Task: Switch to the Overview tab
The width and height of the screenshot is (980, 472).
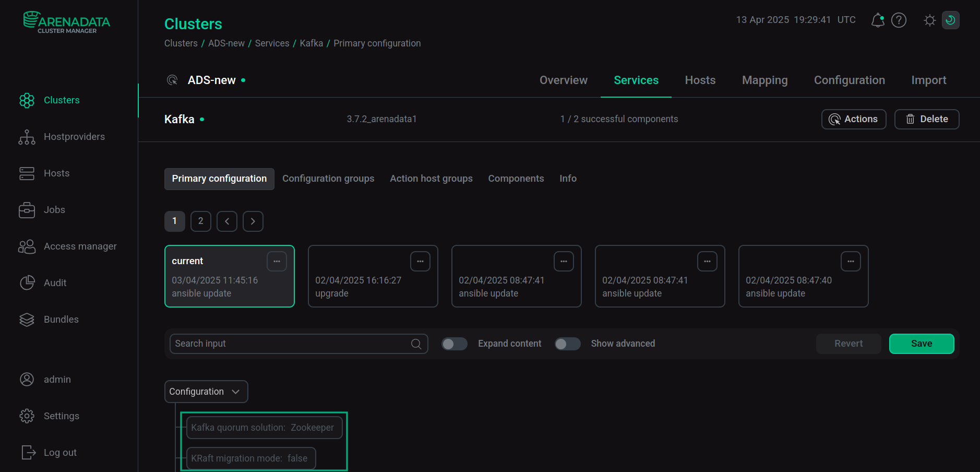Action: pyautogui.click(x=564, y=80)
